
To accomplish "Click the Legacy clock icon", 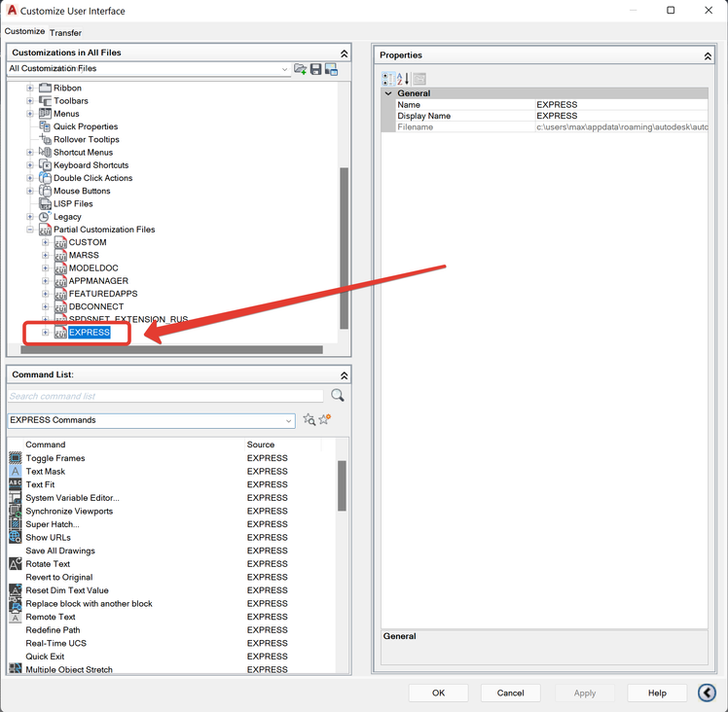I will [45, 216].
